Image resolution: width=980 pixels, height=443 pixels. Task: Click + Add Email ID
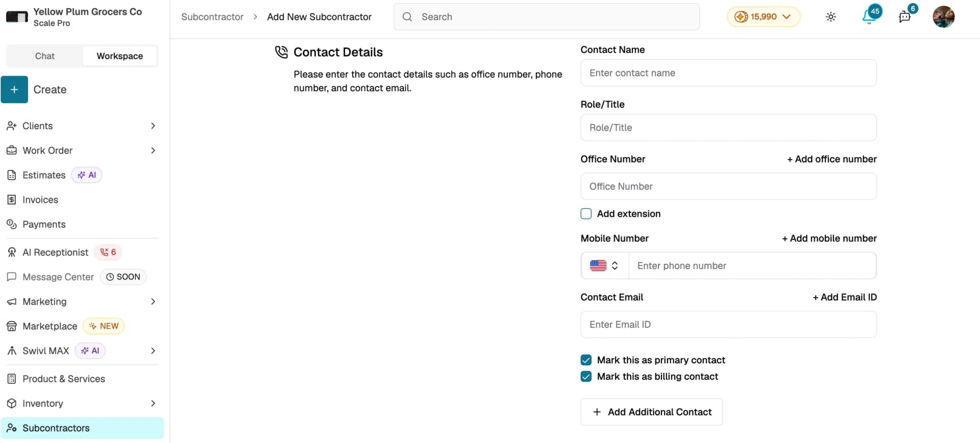(844, 297)
